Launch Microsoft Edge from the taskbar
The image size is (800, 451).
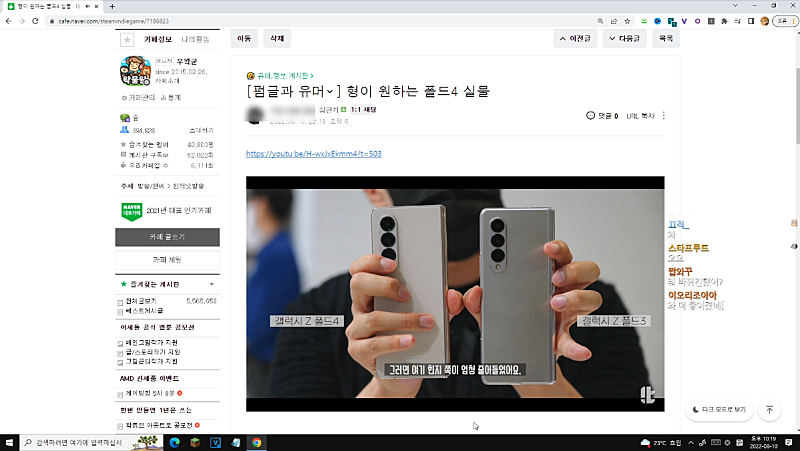click(x=174, y=442)
